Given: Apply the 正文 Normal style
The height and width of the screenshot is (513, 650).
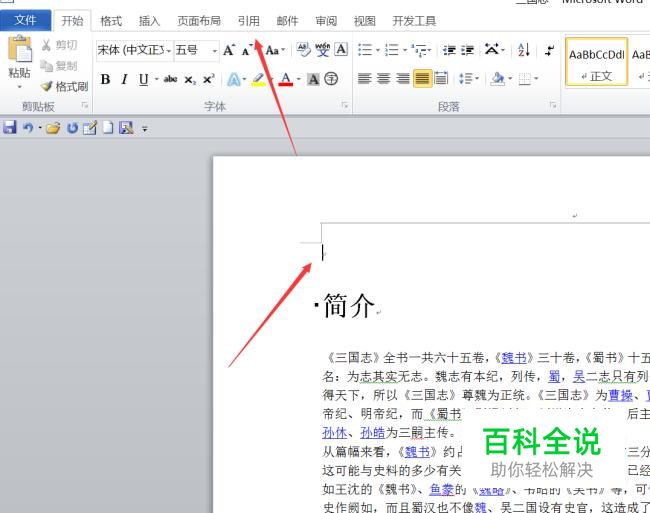Looking at the screenshot, I should tap(597, 62).
